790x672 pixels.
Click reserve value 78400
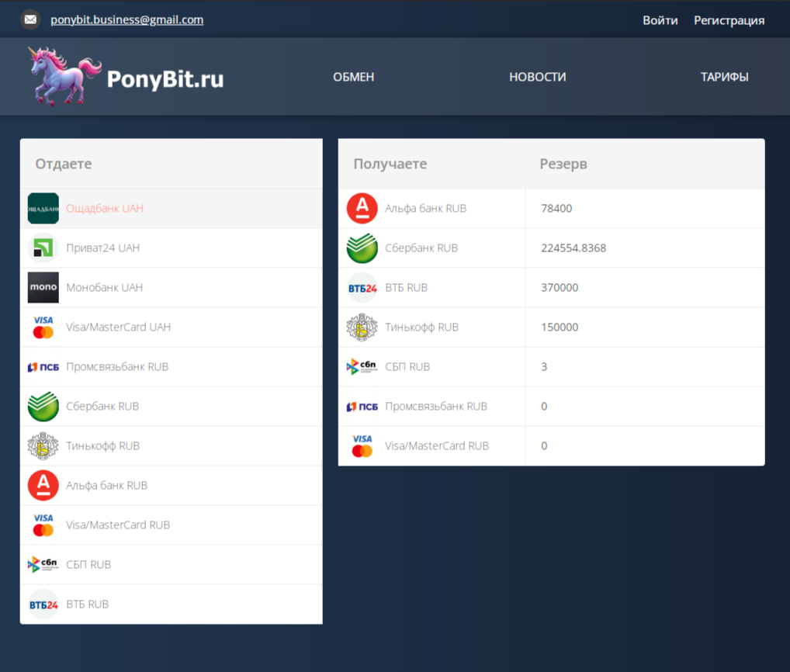[x=556, y=209]
